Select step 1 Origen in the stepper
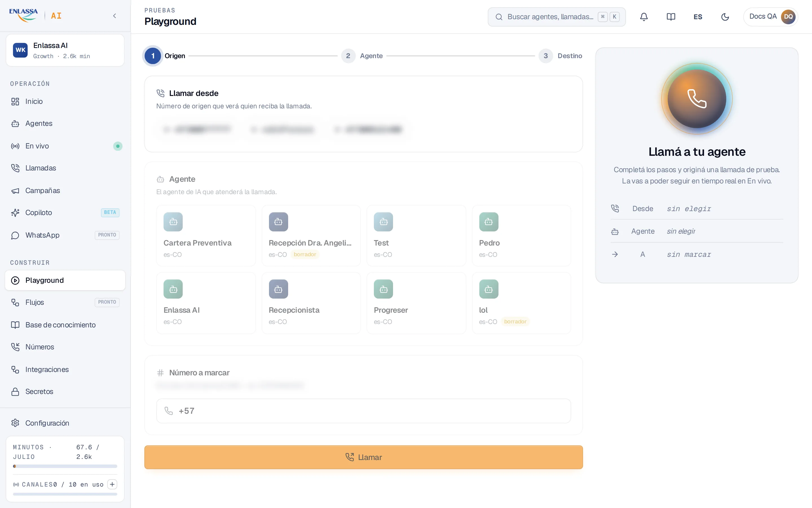812x508 pixels. click(x=164, y=56)
